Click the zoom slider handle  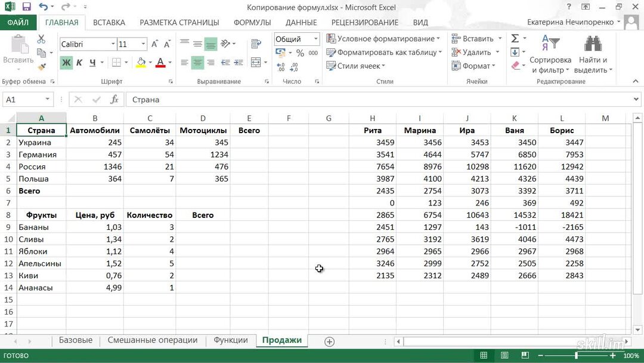[577, 355]
